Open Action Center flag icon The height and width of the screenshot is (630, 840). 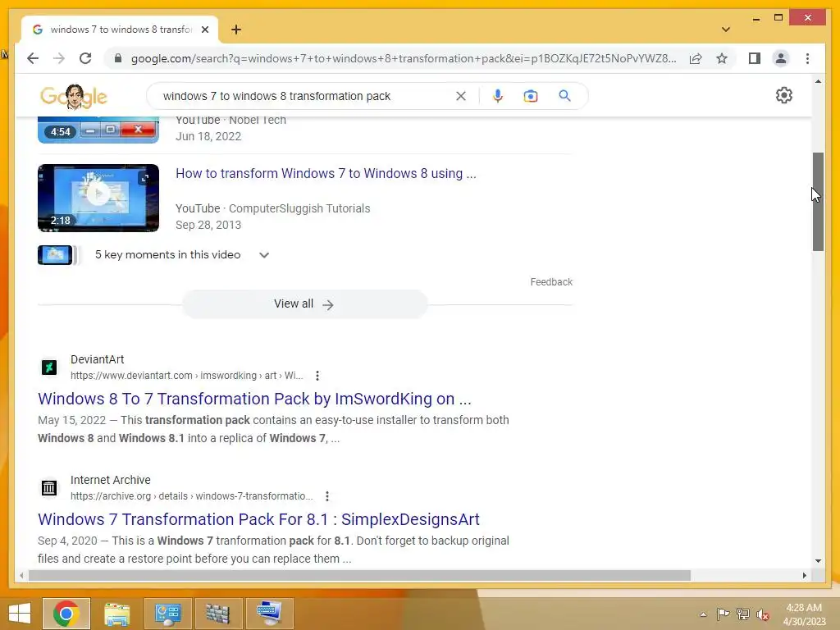pyautogui.click(x=723, y=614)
